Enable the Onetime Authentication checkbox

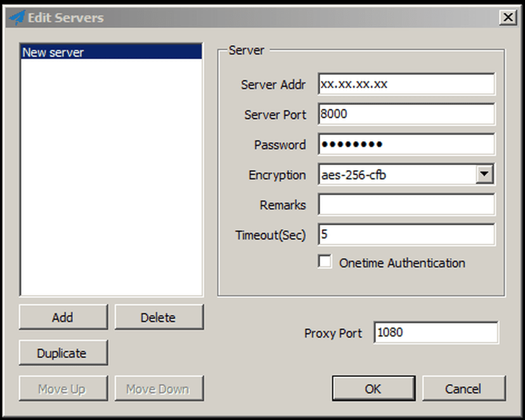click(x=325, y=261)
